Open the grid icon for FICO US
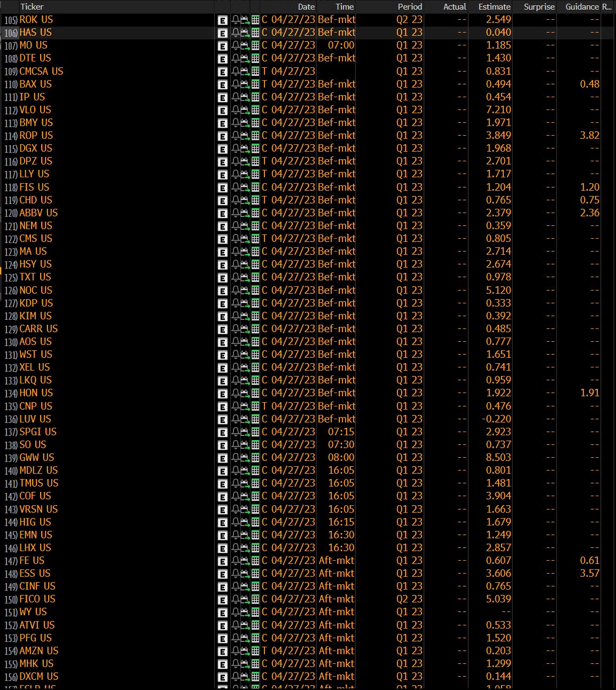Image resolution: width=616 pixels, height=690 pixels. point(255,600)
